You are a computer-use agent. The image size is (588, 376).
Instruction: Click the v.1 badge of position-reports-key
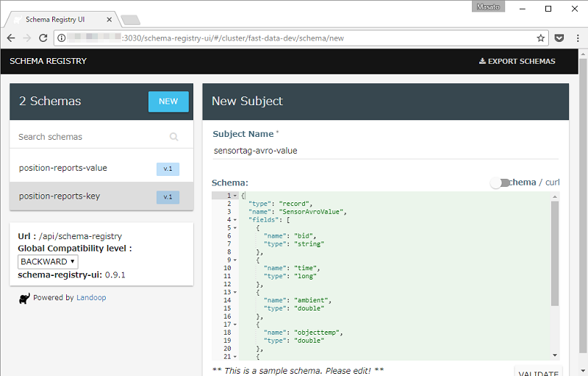click(168, 197)
